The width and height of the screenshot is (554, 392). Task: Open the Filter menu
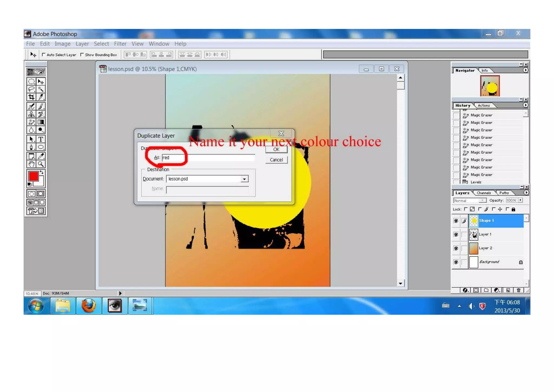click(x=120, y=44)
